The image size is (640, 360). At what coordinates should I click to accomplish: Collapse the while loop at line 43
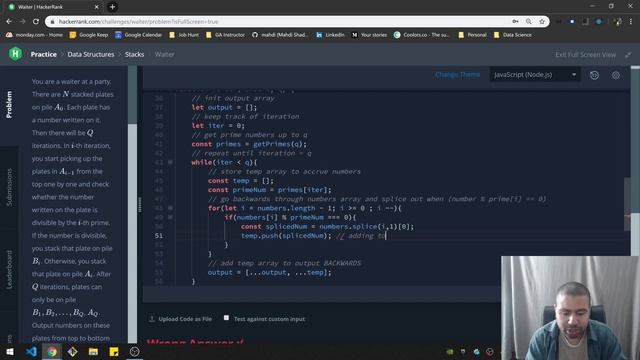[x=170, y=162]
